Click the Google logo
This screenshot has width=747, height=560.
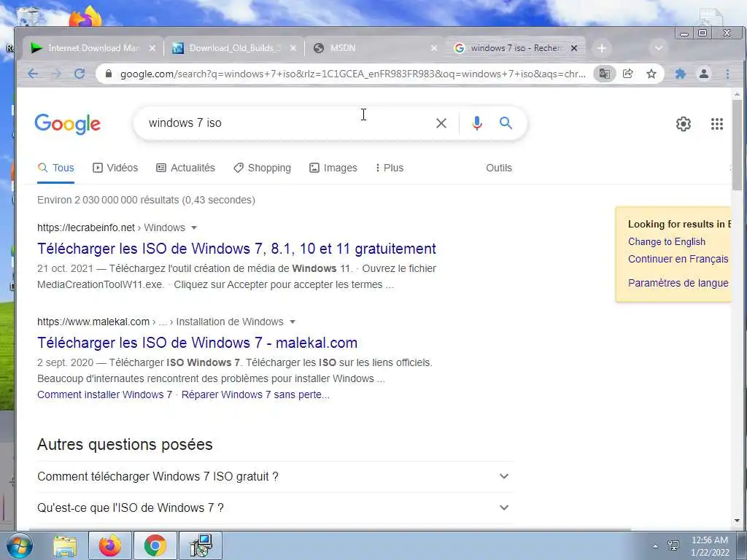68,124
